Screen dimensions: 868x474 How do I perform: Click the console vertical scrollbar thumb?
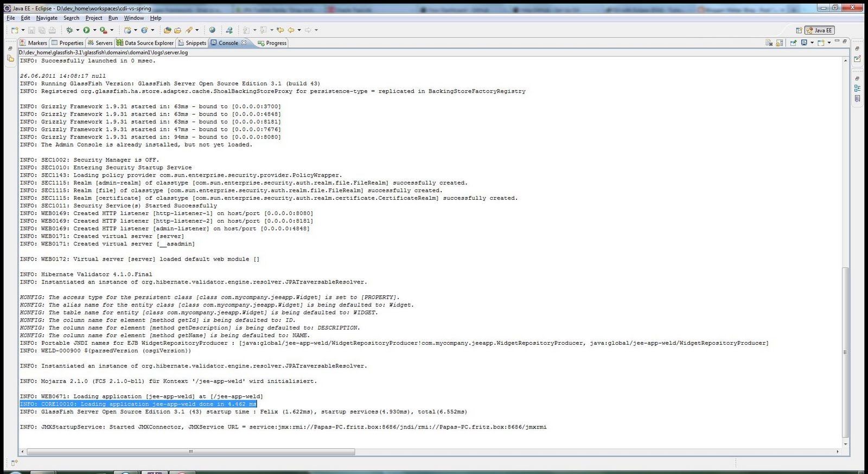pyautogui.click(x=845, y=352)
